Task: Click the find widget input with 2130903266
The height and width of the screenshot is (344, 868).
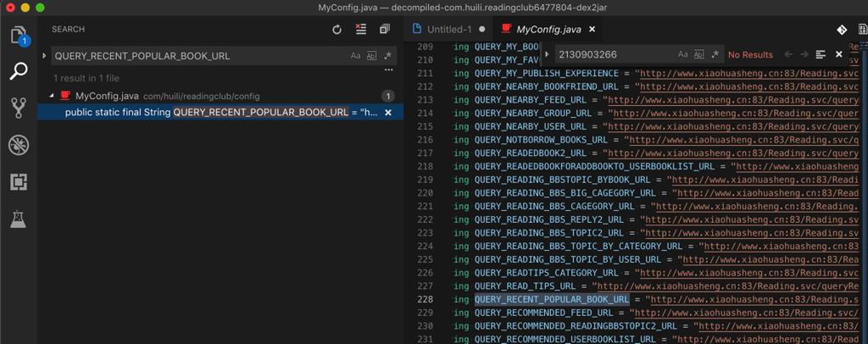Action: (x=615, y=54)
